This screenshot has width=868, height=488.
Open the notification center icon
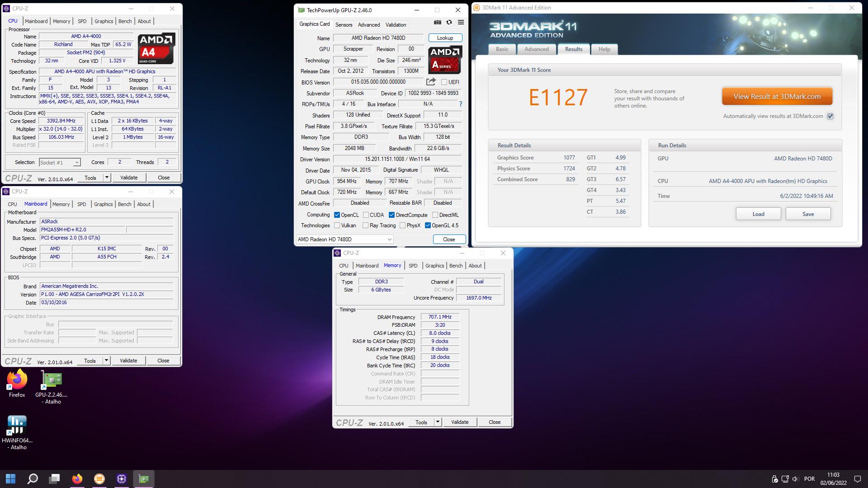coord(857,479)
